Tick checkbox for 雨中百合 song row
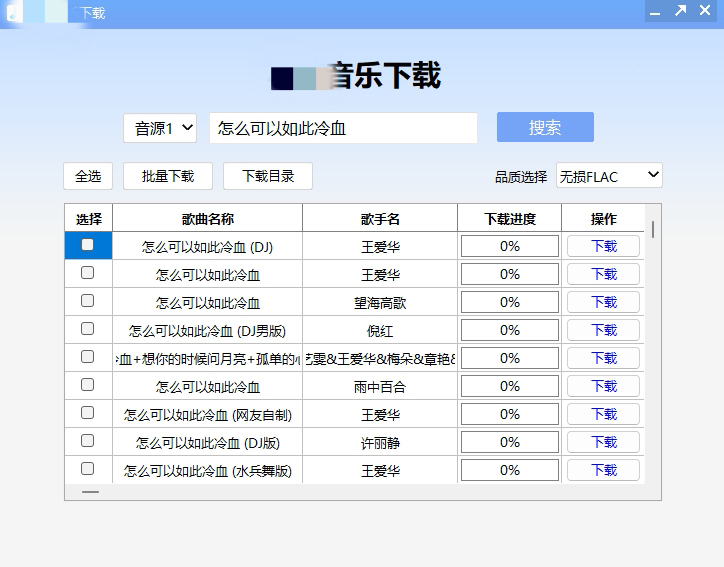The width and height of the screenshot is (724, 567). pos(87,385)
